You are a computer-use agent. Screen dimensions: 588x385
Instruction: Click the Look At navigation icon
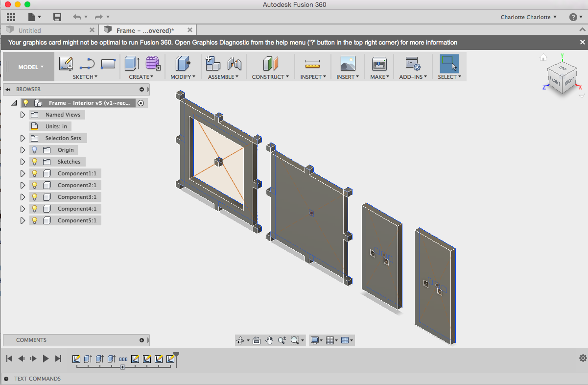pyautogui.click(x=256, y=340)
